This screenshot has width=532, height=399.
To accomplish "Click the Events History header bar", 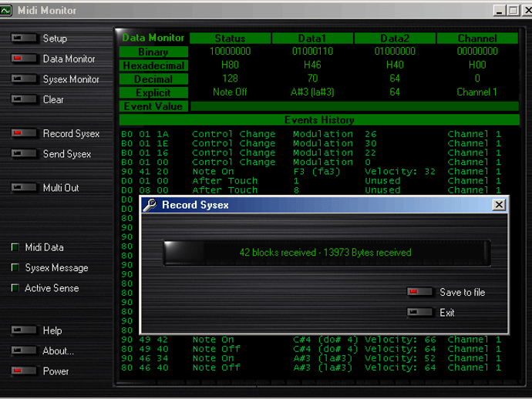I will [x=319, y=119].
